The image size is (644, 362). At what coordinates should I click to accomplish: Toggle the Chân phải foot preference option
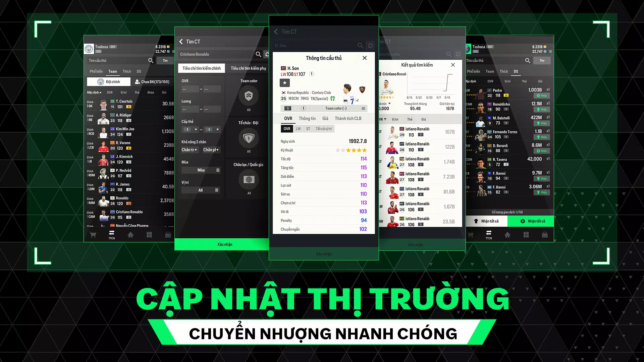point(211,149)
